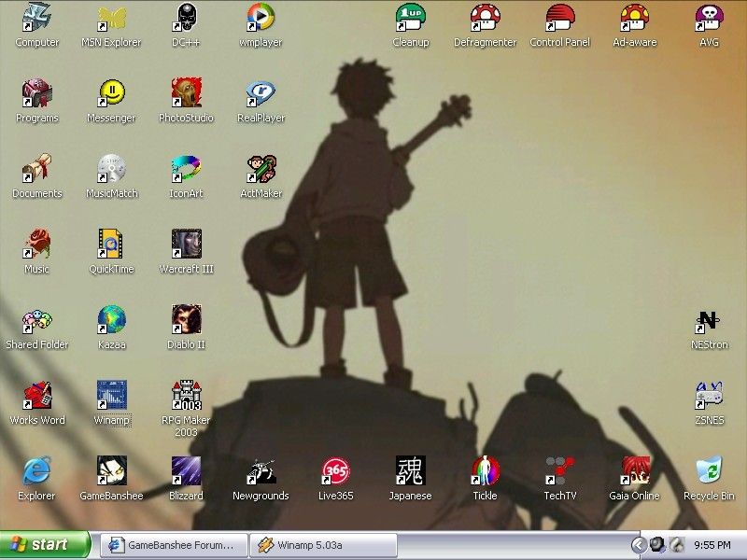747x560 pixels.
Task: Click the grey system tray icon next to the 9:55 PM clock
Action: pyautogui.click(x=676, y=545)
